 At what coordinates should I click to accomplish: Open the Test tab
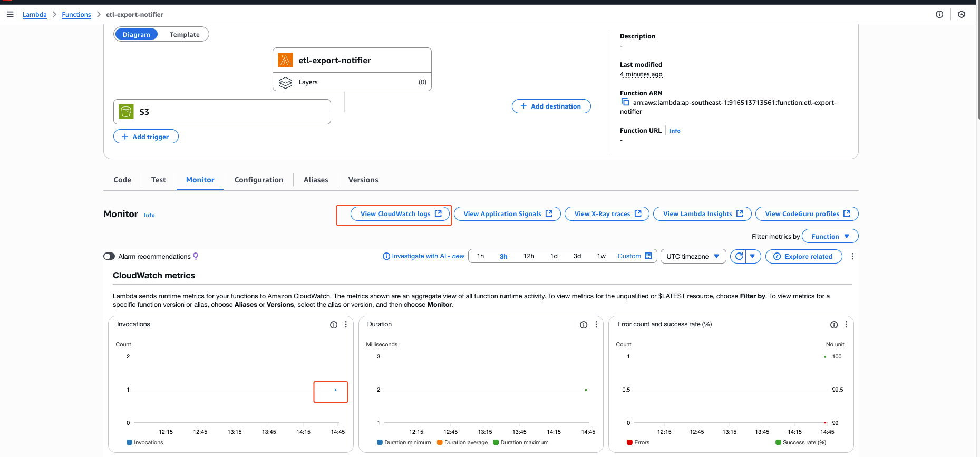(158, 180)
